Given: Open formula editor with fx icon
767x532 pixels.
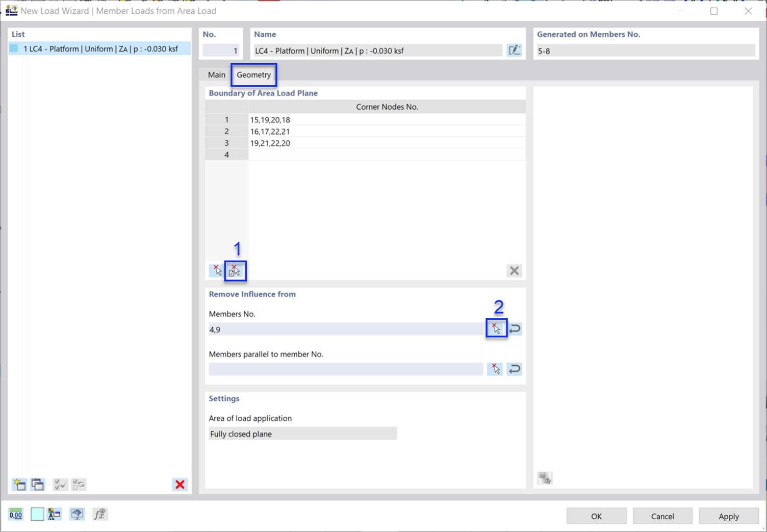Looking at the screenshot, I should [x=100, y=514].
